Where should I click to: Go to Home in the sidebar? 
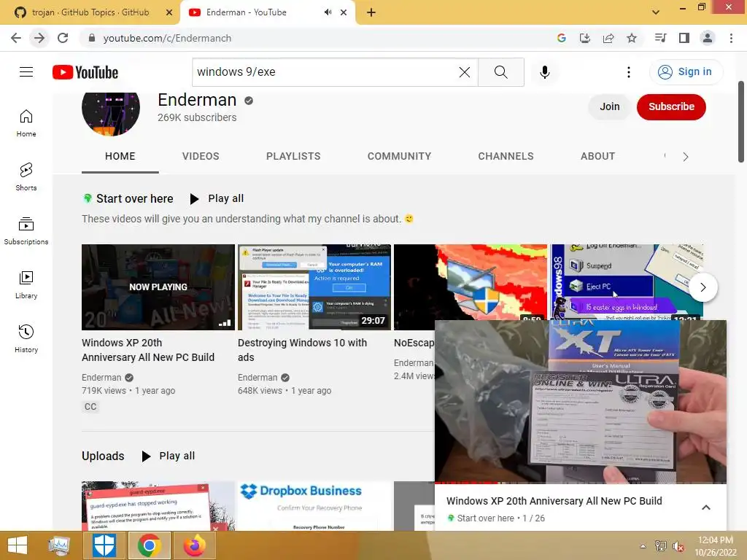(26, 123)
